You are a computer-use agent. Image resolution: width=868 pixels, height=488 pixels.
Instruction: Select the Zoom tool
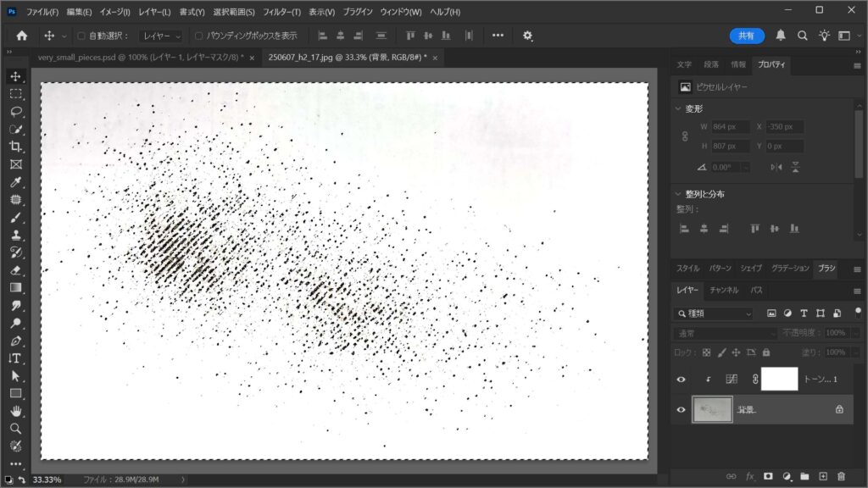coord(15,429)
